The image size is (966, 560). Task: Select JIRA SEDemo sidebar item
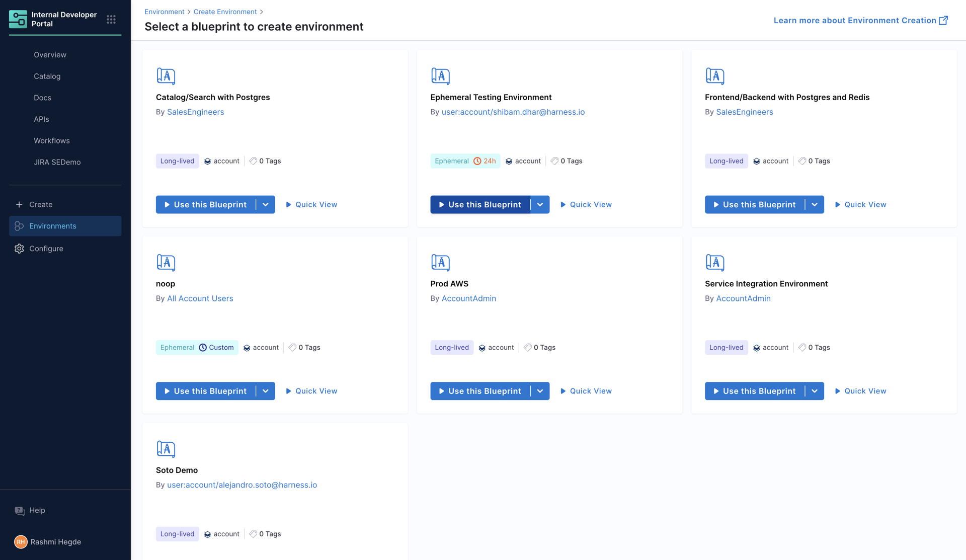coord(57,162)
